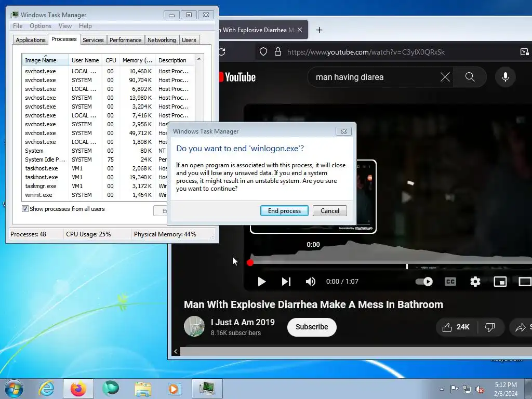
Task: Open channel avatar of I Just A Am 2019
Action: pos(194,326)
